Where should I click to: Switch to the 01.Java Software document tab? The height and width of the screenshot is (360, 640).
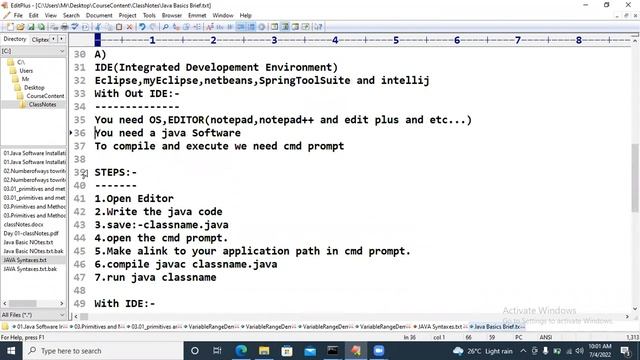40,327
